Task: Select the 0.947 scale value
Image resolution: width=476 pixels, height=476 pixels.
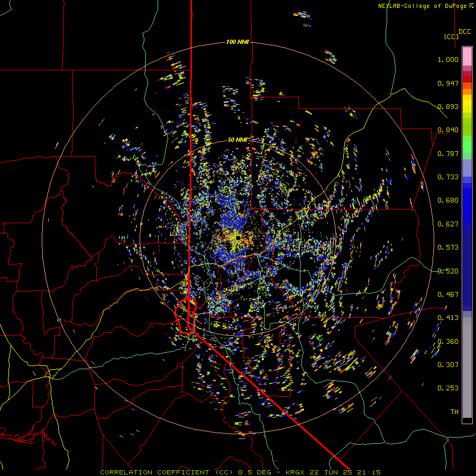Action: [x=448, y=83]
